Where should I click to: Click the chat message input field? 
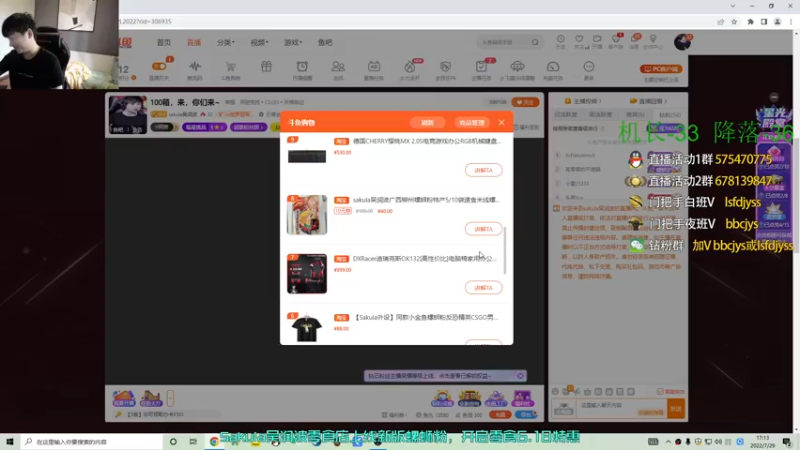pos(620,408)
